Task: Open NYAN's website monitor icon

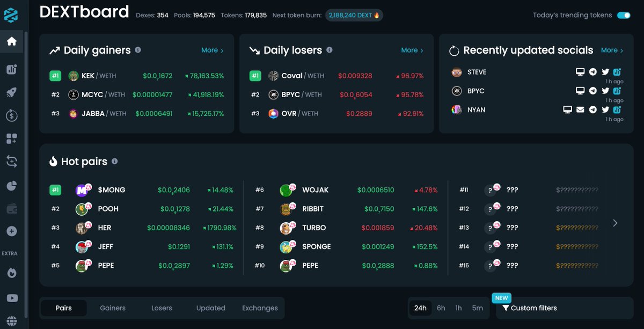Action: pos(567,109)
